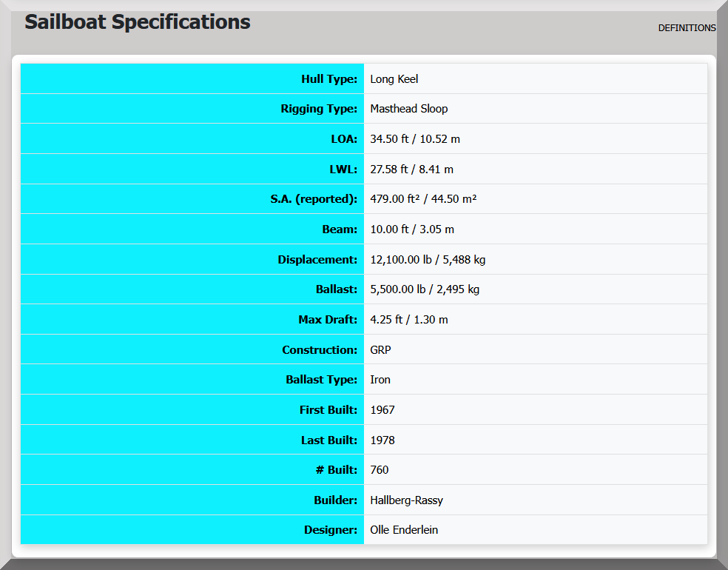Click the Olle Enderlein designer name
Viewport: 728px width, 570px height.
click(x=404, y=530)
